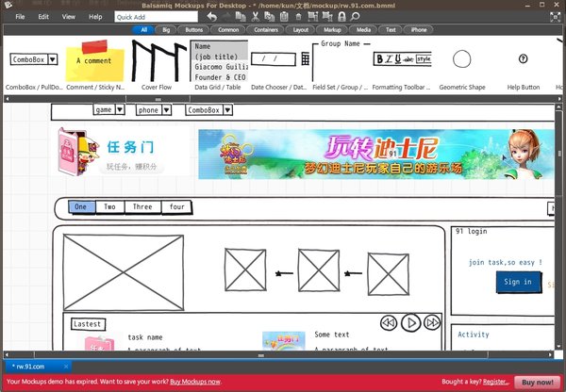The width and height of the screenshot is (566, 392).
Task: Click the Undo arrow in the toolbar
Action: 211,17
